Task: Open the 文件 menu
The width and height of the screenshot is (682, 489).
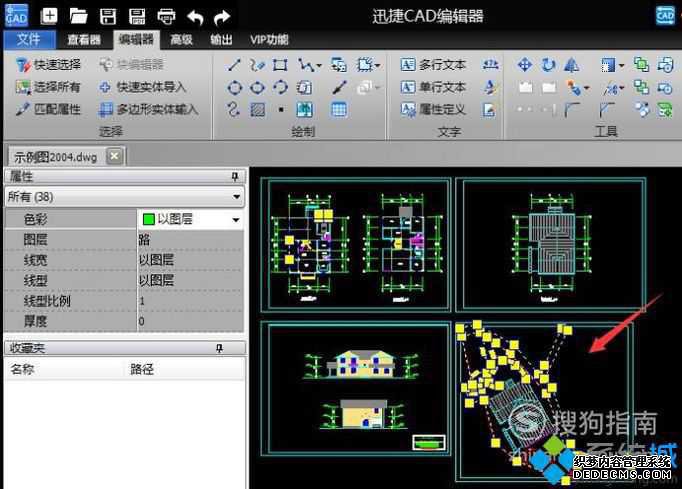Action: (29, 40)
